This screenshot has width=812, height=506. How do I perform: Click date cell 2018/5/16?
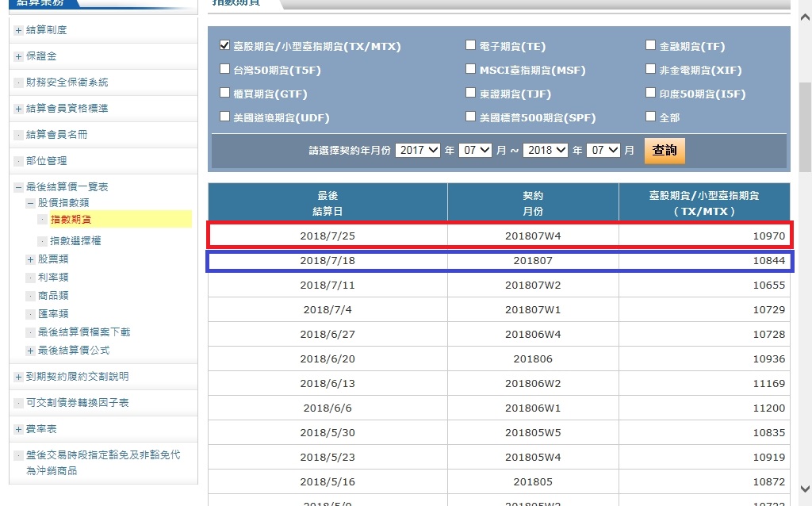coord(327,482)
